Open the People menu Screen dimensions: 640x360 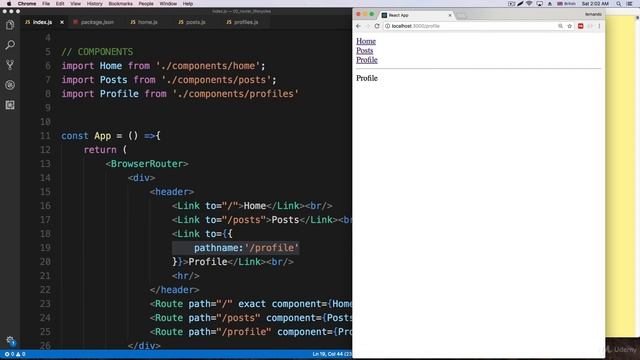pos(146,4)
